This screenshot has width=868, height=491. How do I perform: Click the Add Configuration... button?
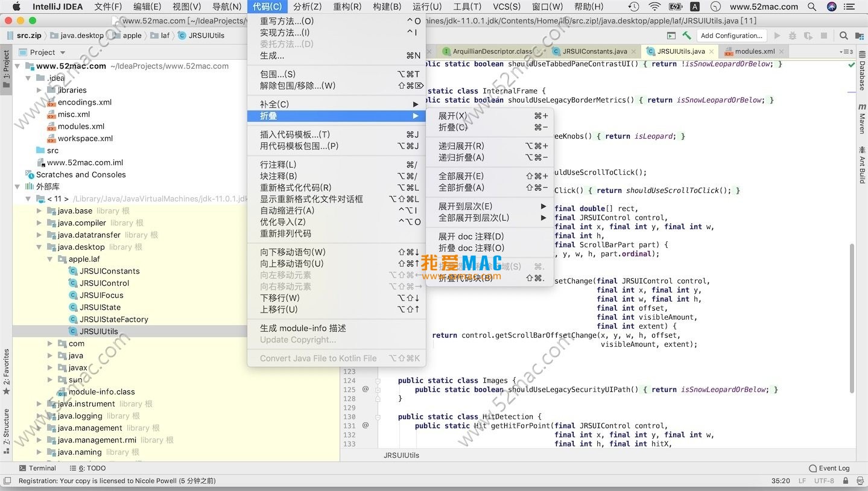point(732,36)
